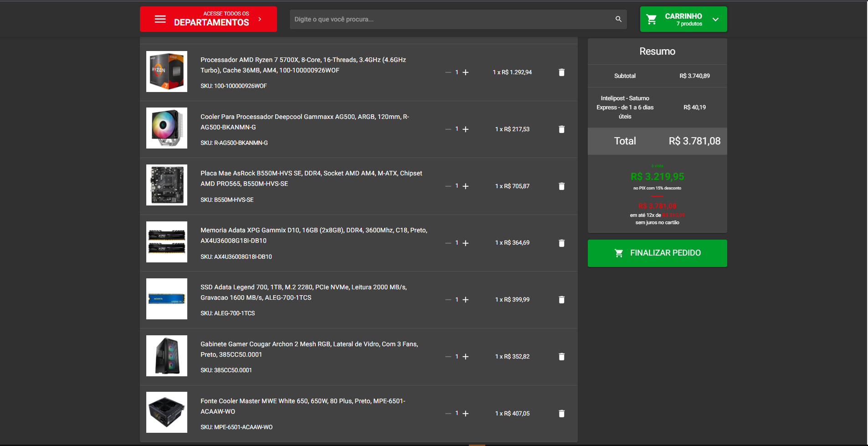This screenshot has width=868, height=446.
Task: Click the price 1 x R$ 407,05
Action: 512,414
